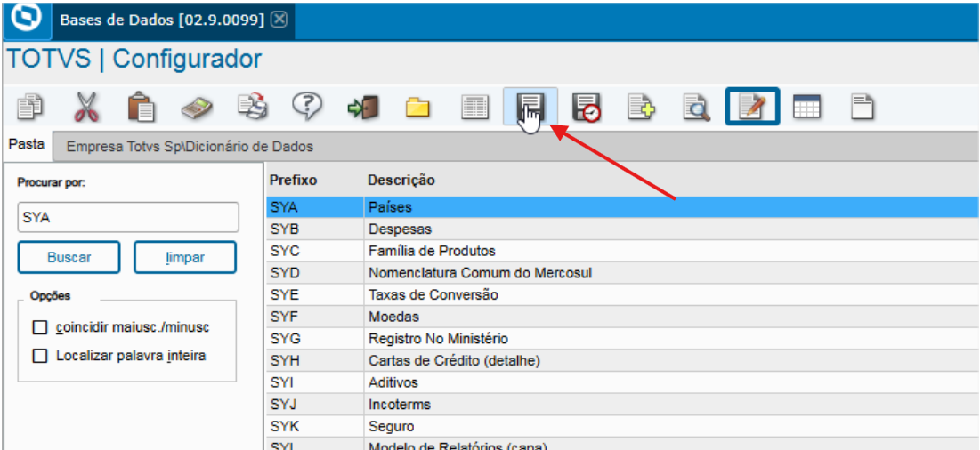Click the clipboard Paste icon
This screenshot has width=980, height=450.
142,107
